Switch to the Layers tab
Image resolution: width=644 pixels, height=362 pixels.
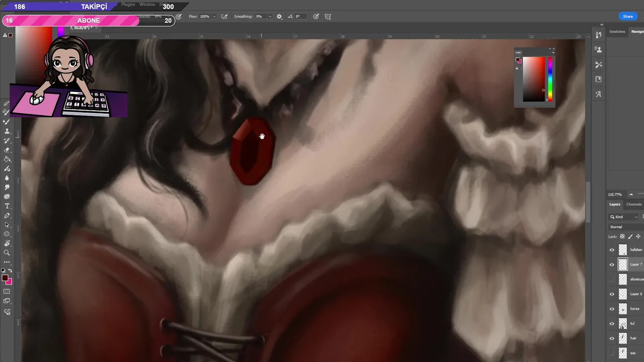point(615,204)
